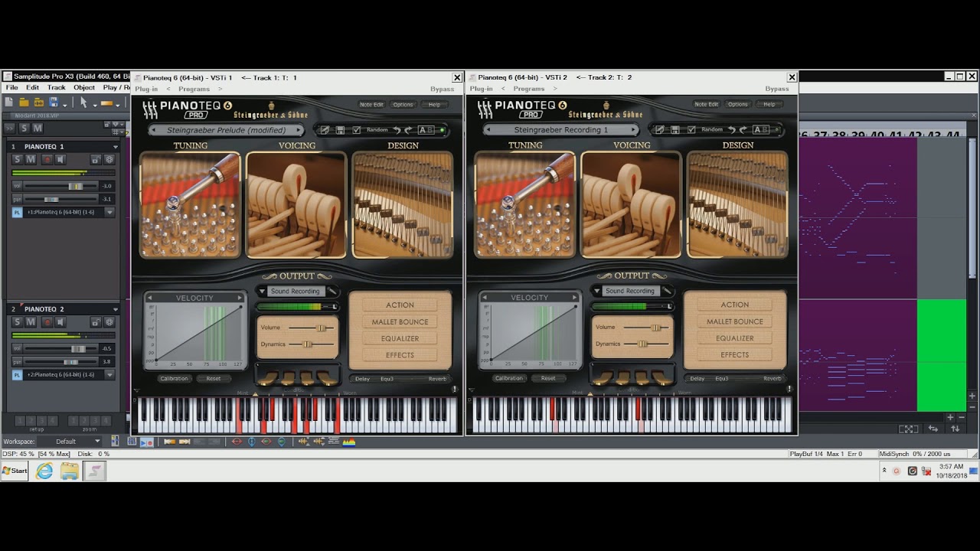This screenshot has width=980, height=551.
Task: Click Options button in VSTi 2
Action: click(x=738, y=105)
